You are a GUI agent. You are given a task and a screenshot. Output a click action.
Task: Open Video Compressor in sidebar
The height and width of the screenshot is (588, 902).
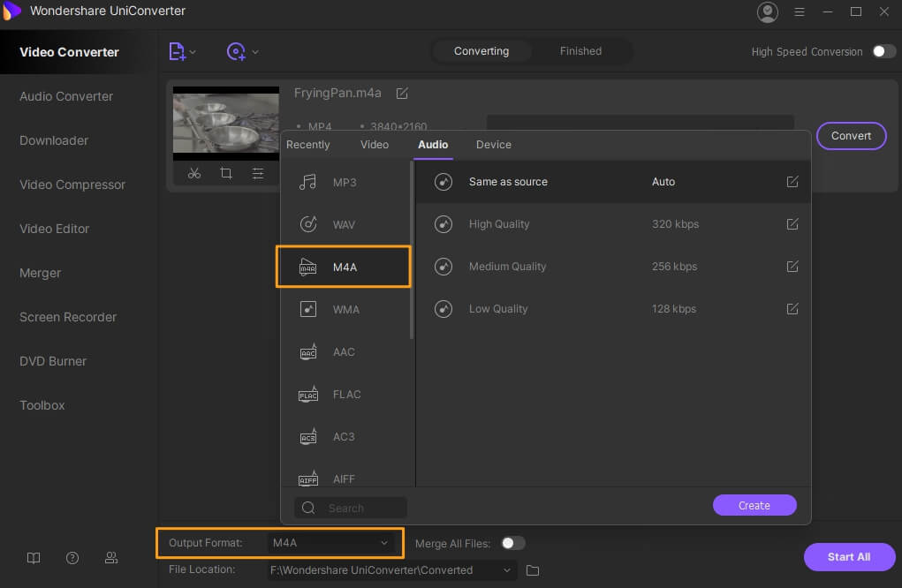(x=72, y=185)
